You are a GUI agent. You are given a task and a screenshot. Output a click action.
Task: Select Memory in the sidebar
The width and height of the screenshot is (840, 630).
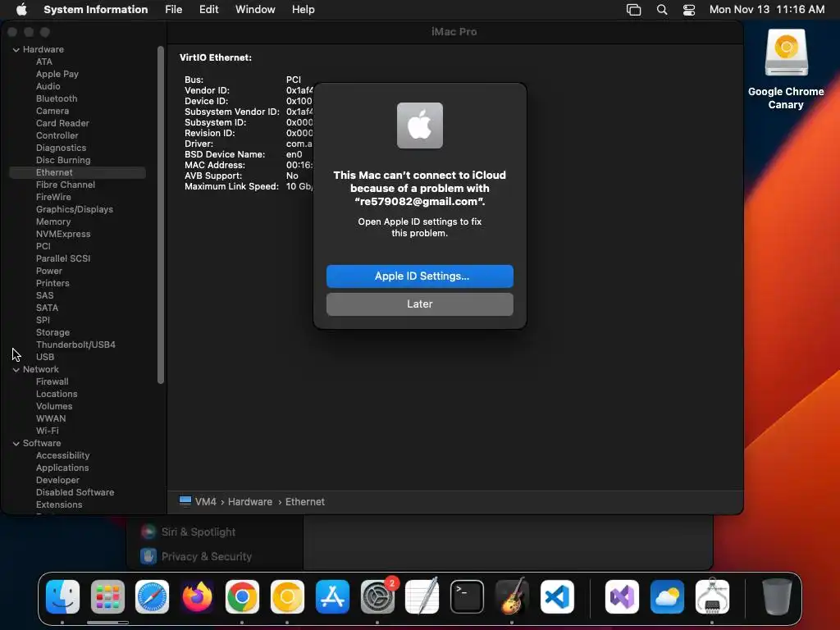tap(53, 221)
